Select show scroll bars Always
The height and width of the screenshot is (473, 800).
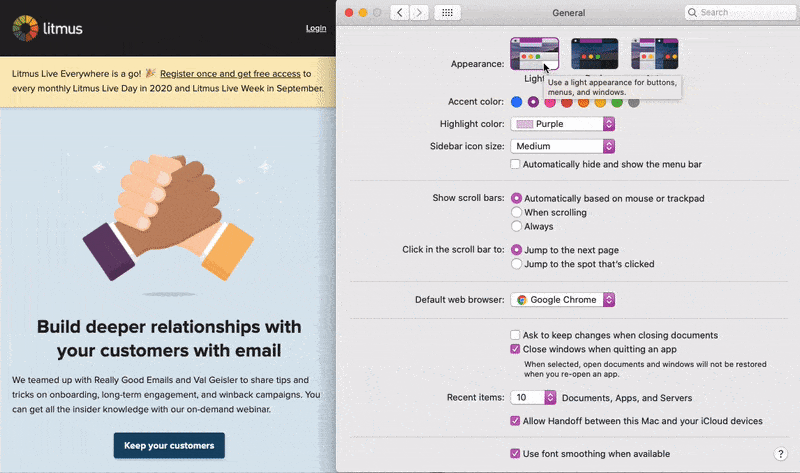pyautogui.click(x=516, y=226)
